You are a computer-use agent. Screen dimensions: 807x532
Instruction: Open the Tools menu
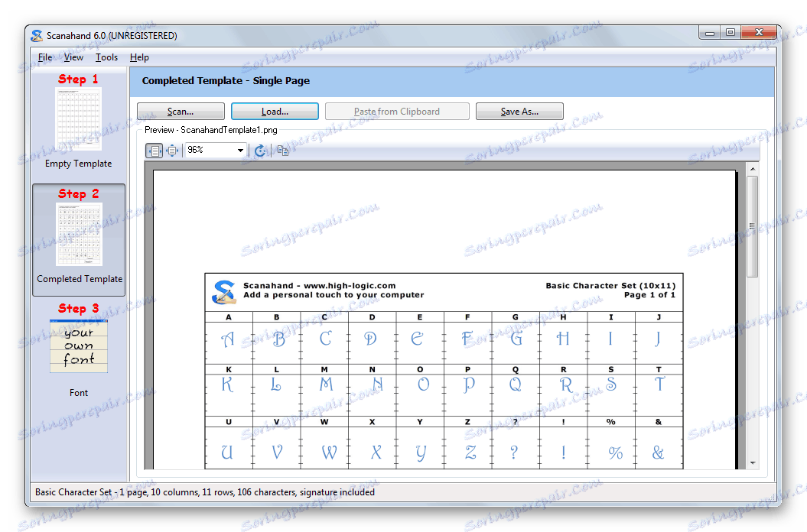tap(106, 57)
